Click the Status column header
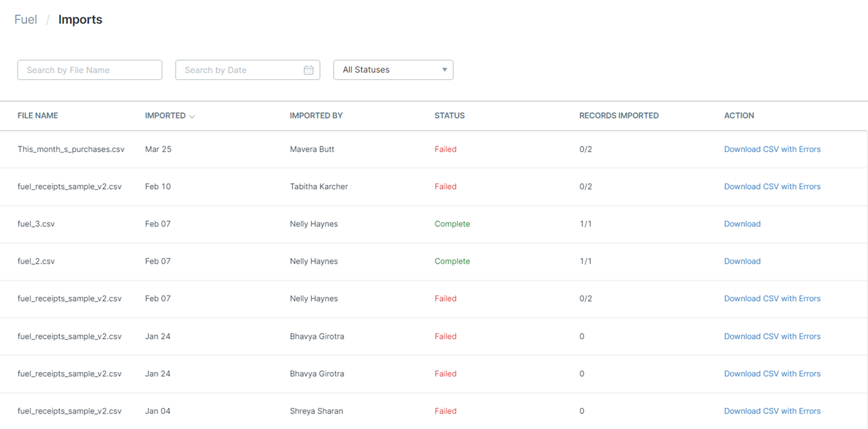Viewport: 868px width, 429px height. (x=450, y=116)
